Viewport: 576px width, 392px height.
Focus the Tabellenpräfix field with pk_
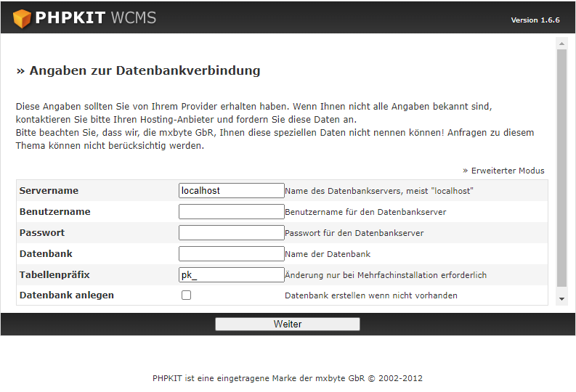click(x=231, y=275)
